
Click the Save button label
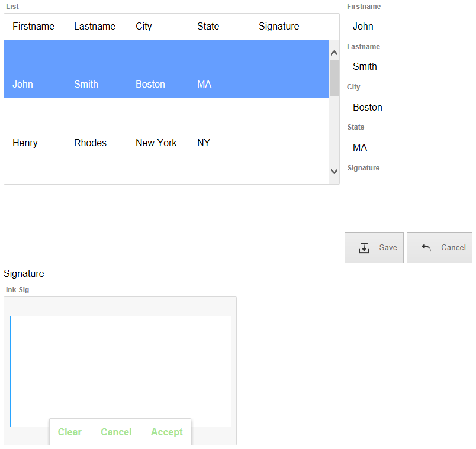388,247
